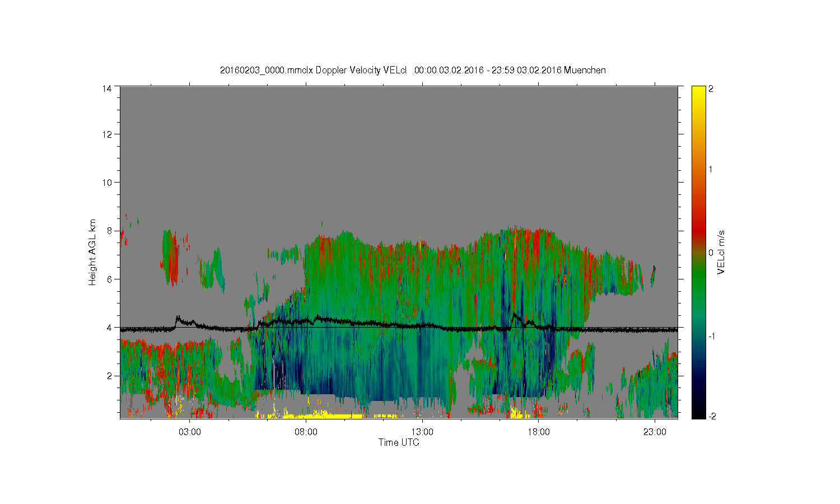Click the height axis label "4"
840x504 pixels.
110,328
